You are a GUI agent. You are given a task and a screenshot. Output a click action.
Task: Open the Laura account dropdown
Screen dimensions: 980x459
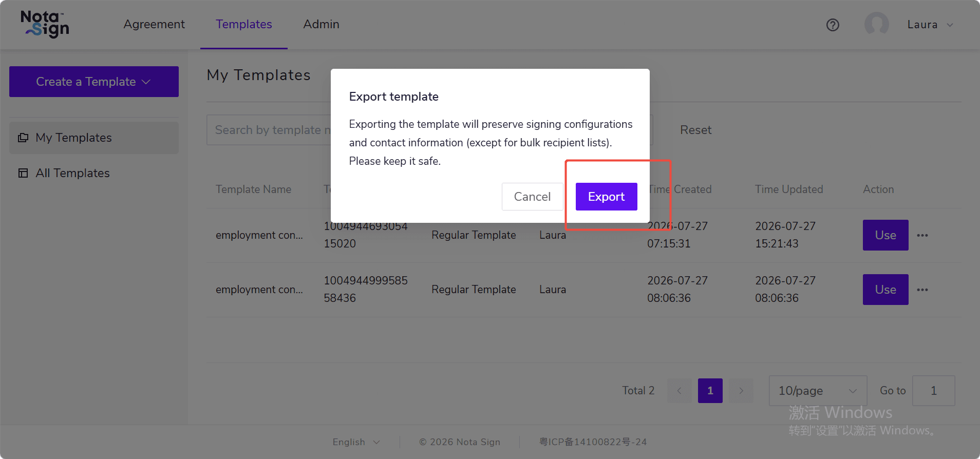click(930, 25)
